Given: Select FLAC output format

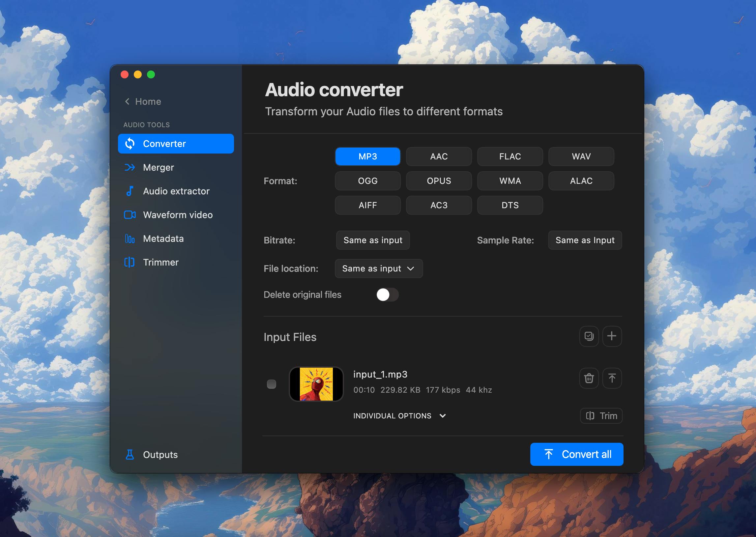Looking at the screenshot, I should [510, 156].
